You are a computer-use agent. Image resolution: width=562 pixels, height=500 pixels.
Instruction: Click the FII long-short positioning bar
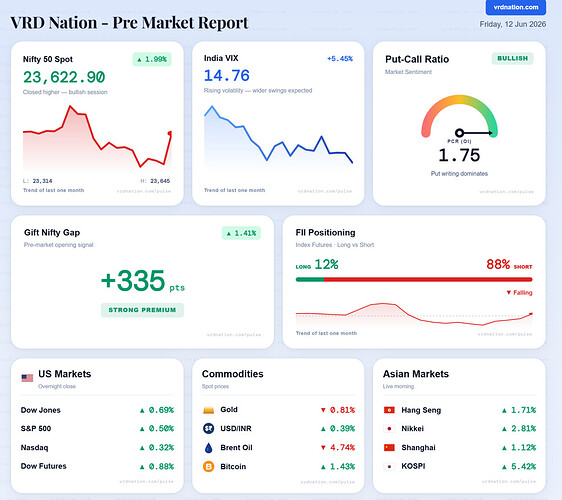tap(414, 280)
